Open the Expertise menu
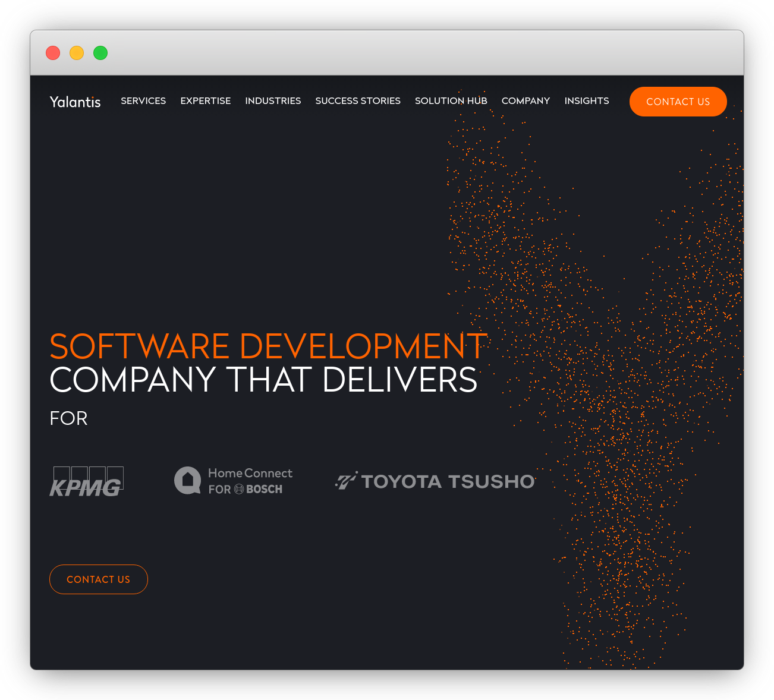 pos(205,101)
